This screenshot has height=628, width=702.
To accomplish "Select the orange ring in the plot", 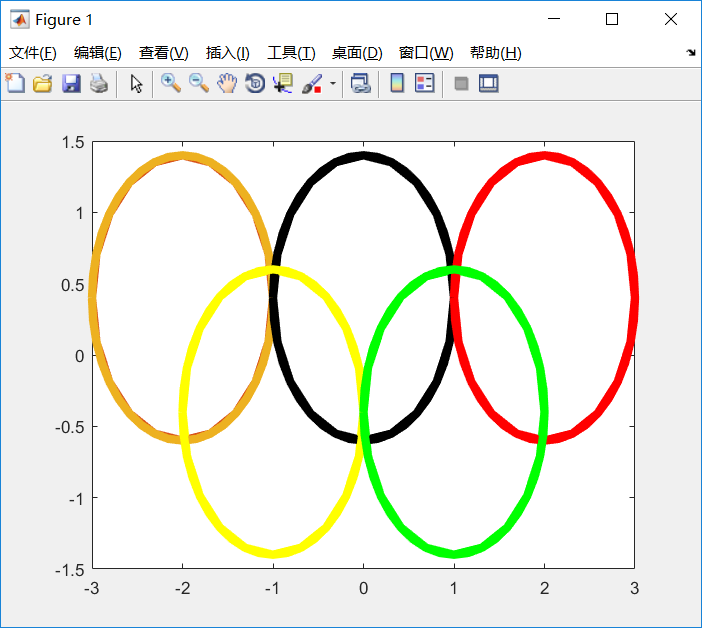I will tap(183, 156).
